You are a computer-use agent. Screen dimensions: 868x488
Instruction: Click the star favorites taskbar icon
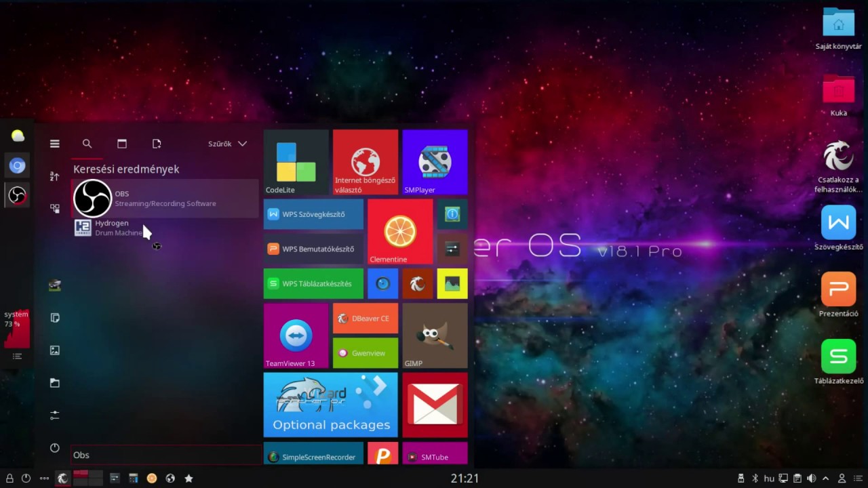coord(189,478)
